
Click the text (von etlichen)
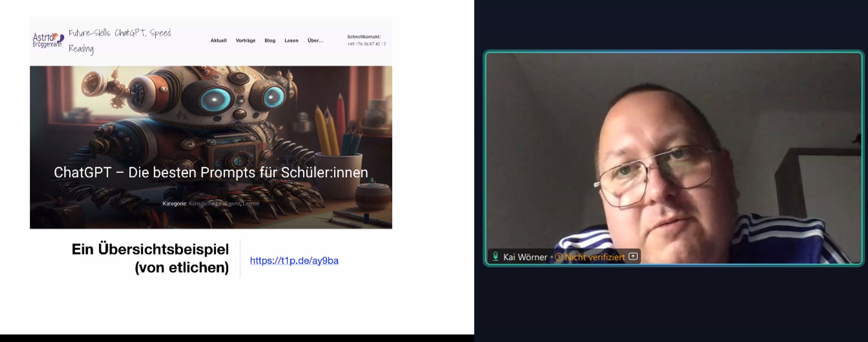182,267
